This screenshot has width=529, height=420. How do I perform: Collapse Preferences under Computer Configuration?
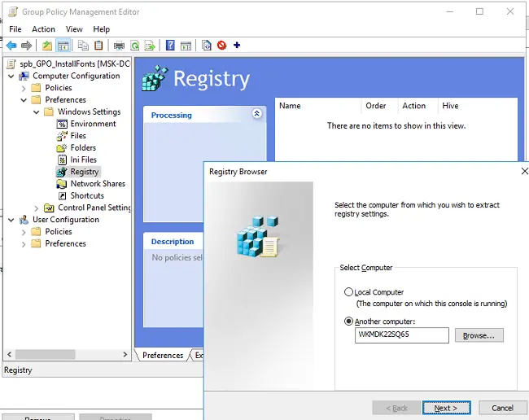click(24, 100)
